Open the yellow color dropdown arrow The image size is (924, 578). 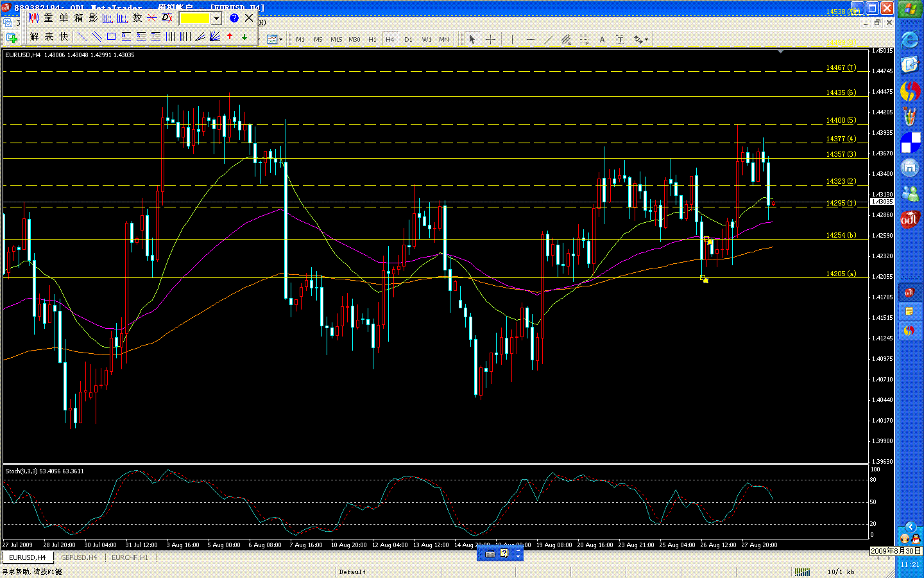[x=217, y=18]
